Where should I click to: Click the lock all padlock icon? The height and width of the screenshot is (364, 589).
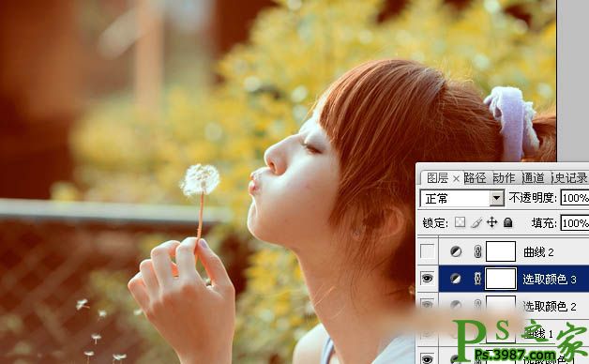507,222
